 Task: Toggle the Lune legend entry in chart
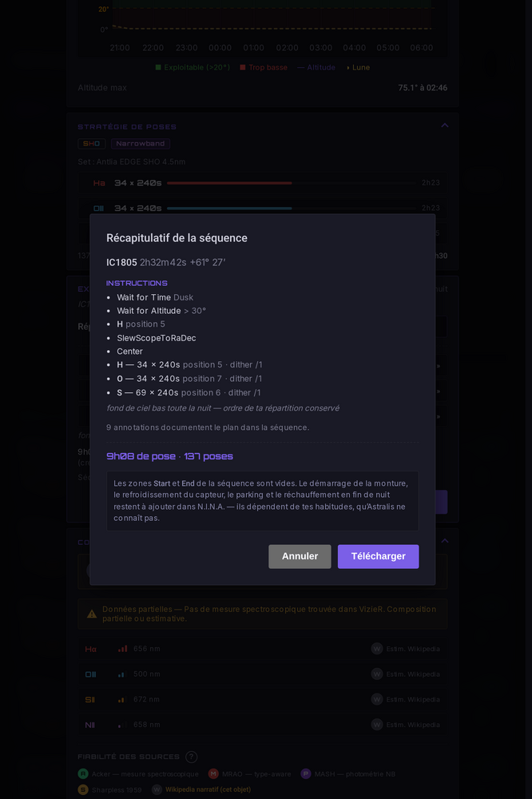358,67
